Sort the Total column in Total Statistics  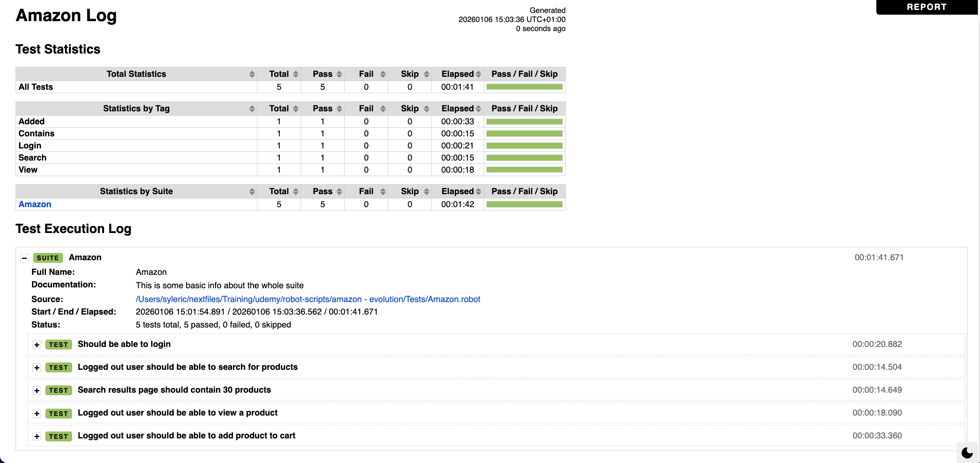point(295,74)
